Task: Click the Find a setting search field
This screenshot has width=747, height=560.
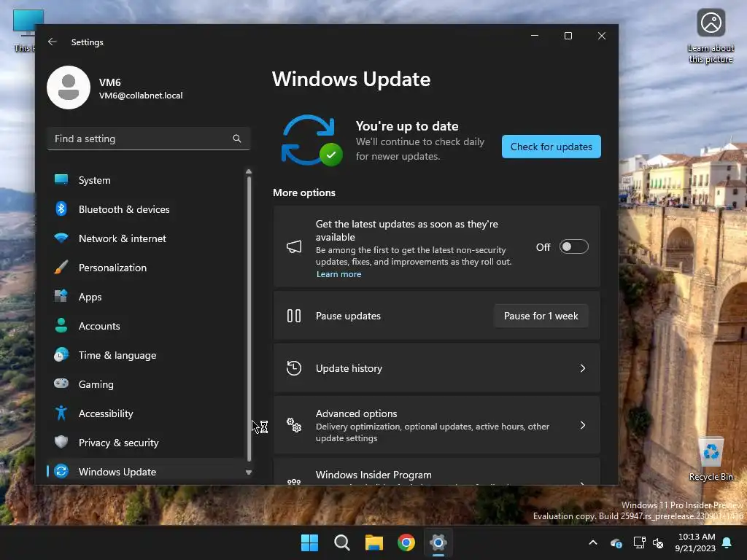Action: [x=149, y=139]
